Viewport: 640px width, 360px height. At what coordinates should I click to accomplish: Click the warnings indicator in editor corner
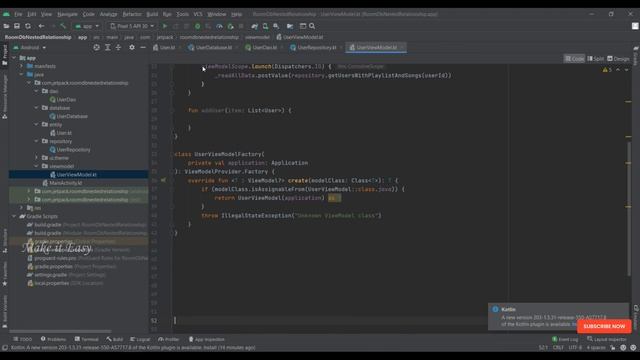pyautogui.click(x=607, y=70)
